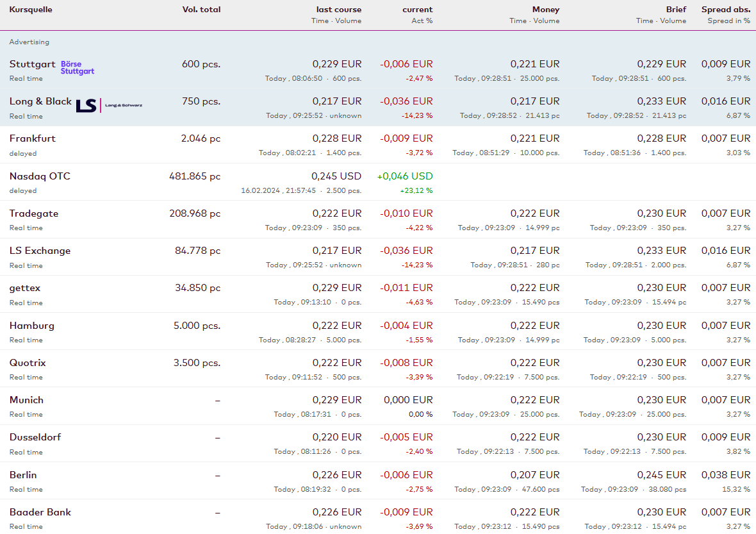
Task: Click Munich change 0,00 %
Action: tap(420, 414)
